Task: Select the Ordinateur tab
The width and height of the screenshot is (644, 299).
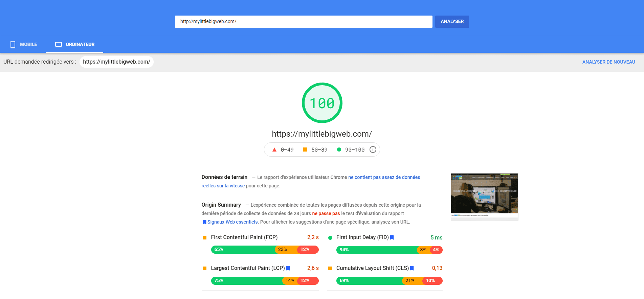Action: [75, 44]
